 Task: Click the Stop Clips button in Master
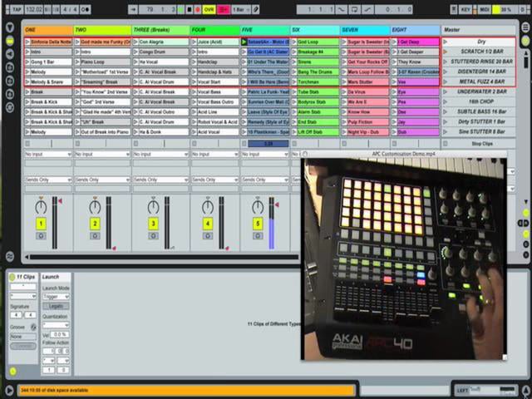click(x=478, y=144)
